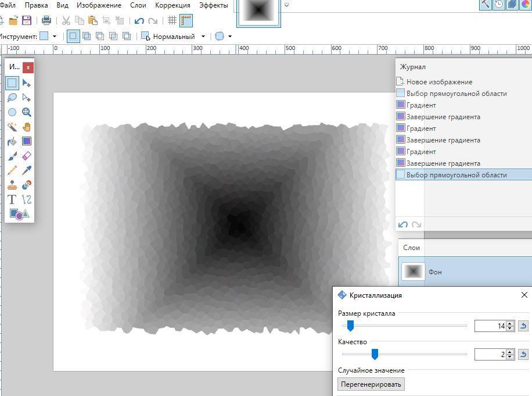
Task: Select the Clone Stamp tool
Action: 12,185
